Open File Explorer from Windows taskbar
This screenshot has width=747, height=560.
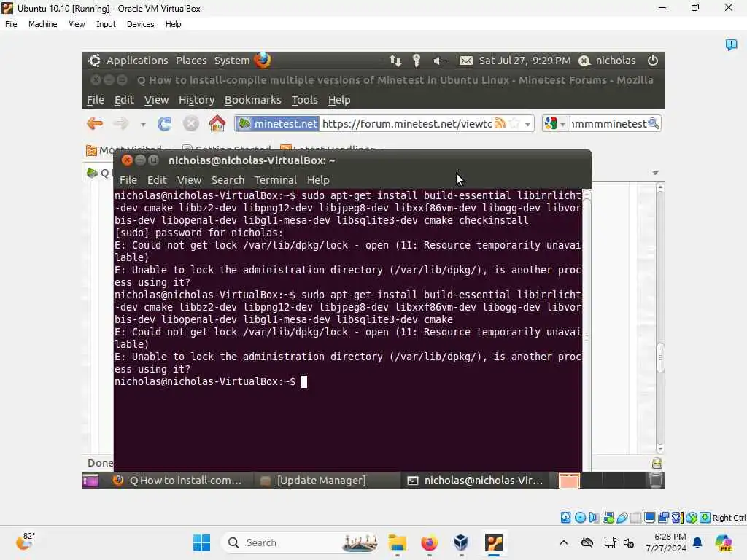[x=397, y=542]
